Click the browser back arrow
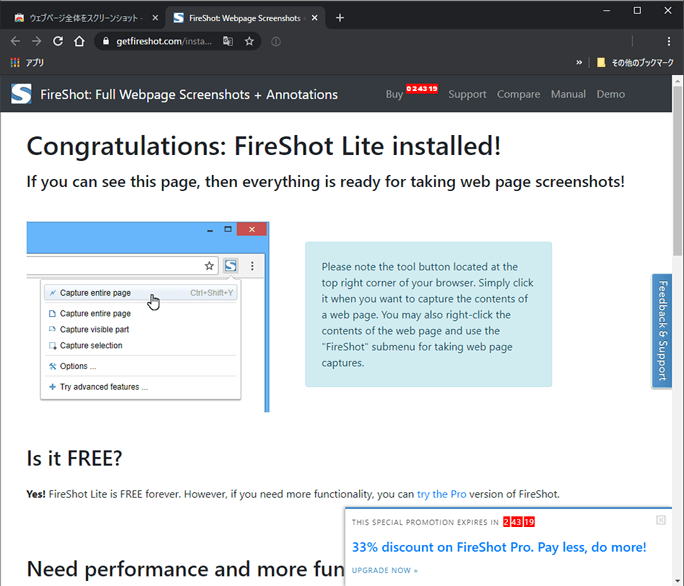 click(x=15, y=41)
